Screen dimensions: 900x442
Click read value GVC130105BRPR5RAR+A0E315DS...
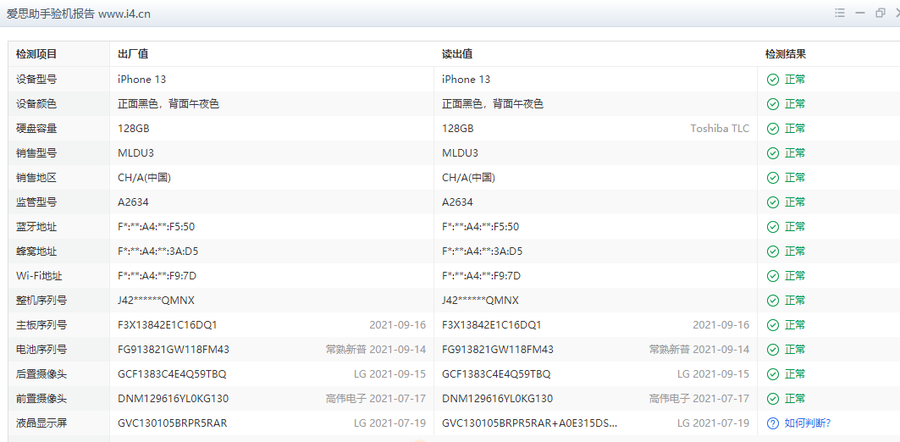coord(530,423)
